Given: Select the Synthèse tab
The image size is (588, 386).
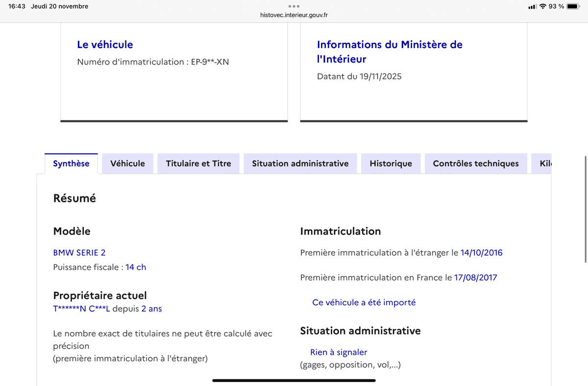Looking at the screenshot, I should pos(71,164).
